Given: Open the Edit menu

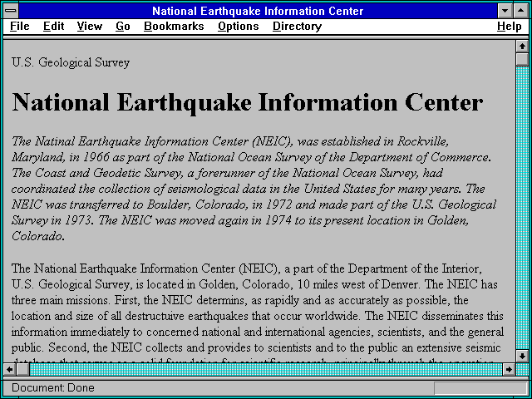Looking at the screenshot, I should 53,26.
